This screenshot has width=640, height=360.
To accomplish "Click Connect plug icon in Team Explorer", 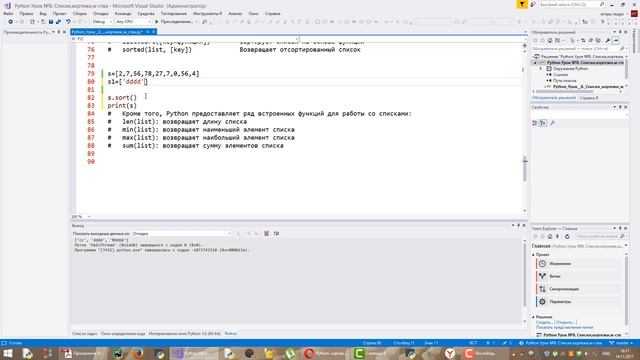I will [x=558, y=236].
